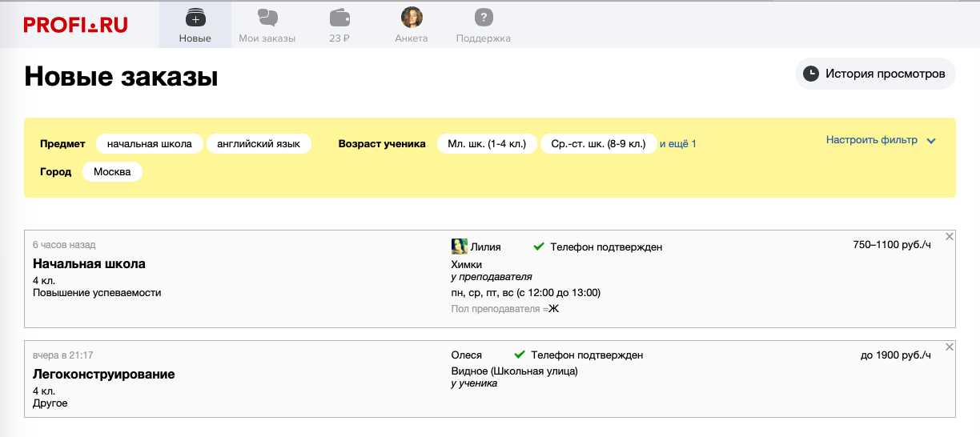Open the Начальная школа order title
Screen dimensions: 980x437
click(89, 263)
